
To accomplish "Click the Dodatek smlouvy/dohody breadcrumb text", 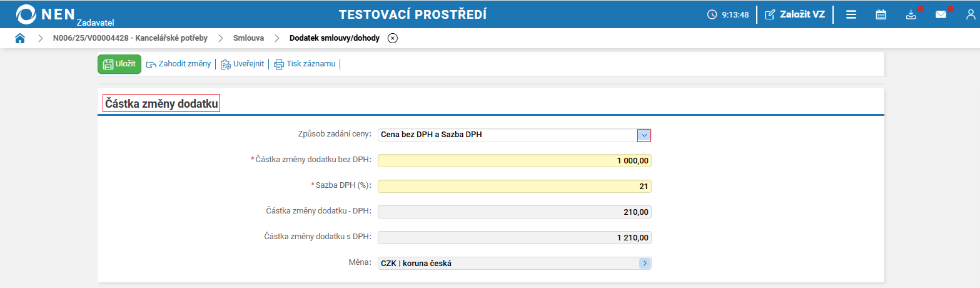I will pos(335,38).
